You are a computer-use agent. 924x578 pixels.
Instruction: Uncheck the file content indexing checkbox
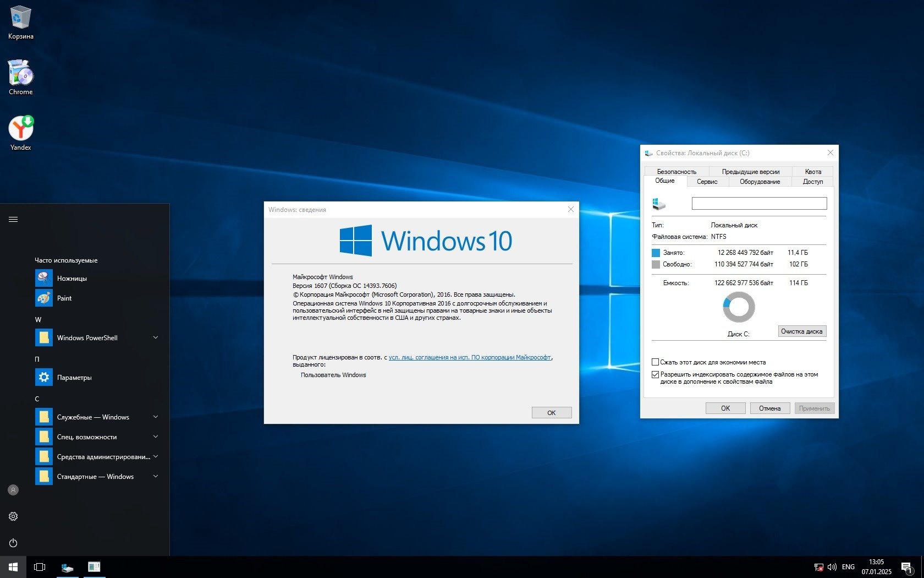click(655, 374)
